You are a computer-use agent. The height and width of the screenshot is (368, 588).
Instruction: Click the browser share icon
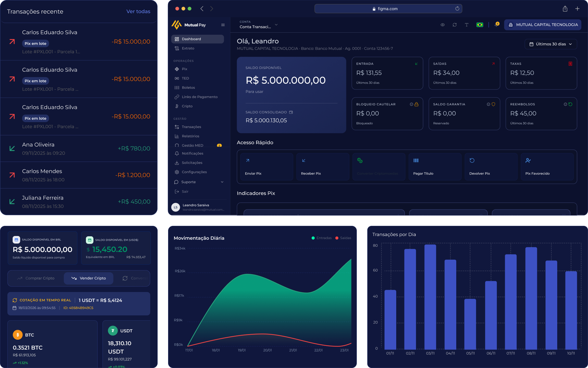[565, 9]
